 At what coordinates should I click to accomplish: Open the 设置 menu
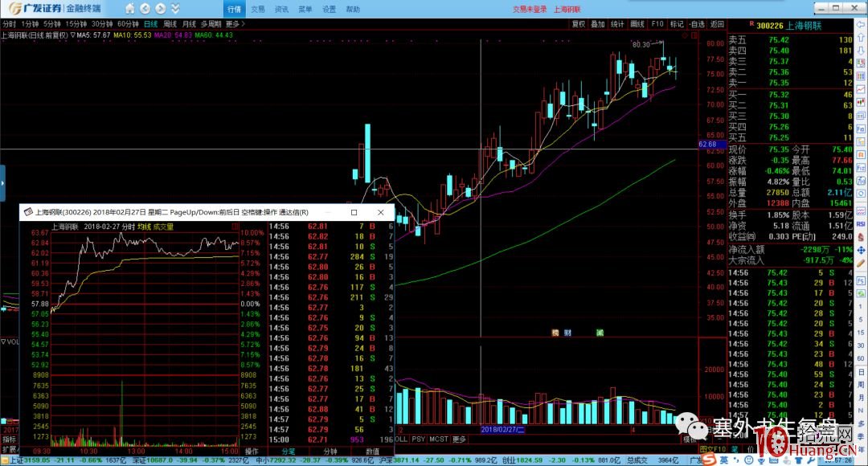pos(330,9)
